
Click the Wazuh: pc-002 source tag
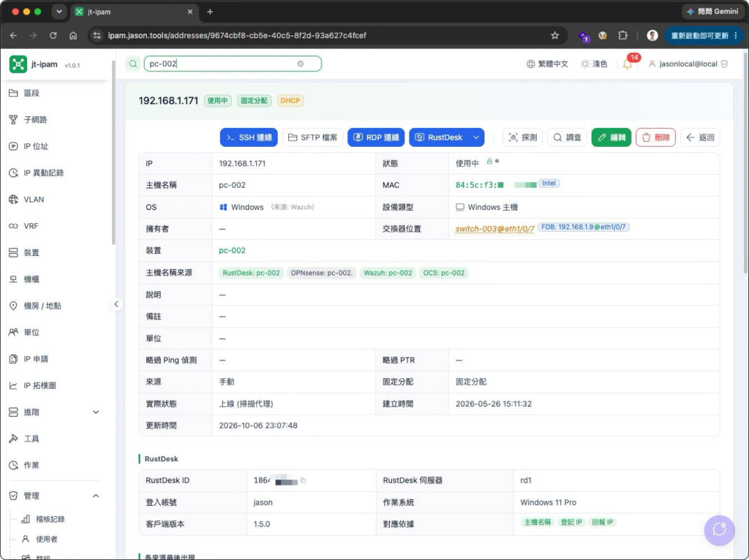pos(388,273)
